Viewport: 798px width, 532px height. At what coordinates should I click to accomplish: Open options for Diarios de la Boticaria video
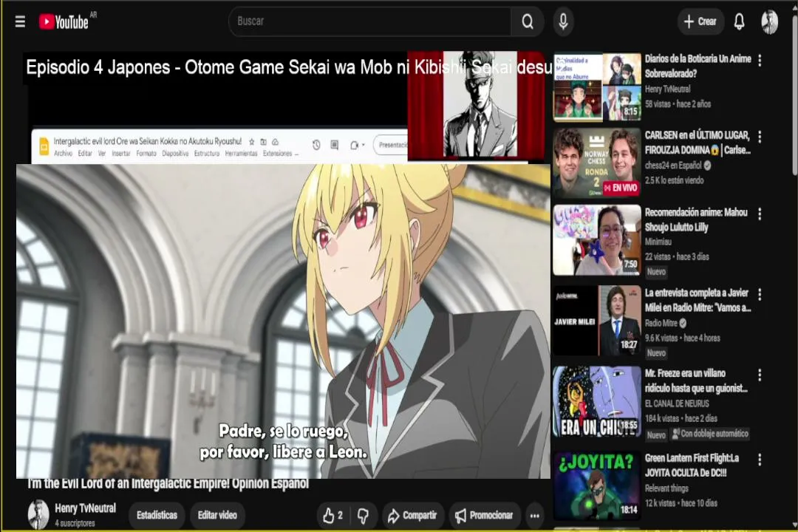click(760, 61)
